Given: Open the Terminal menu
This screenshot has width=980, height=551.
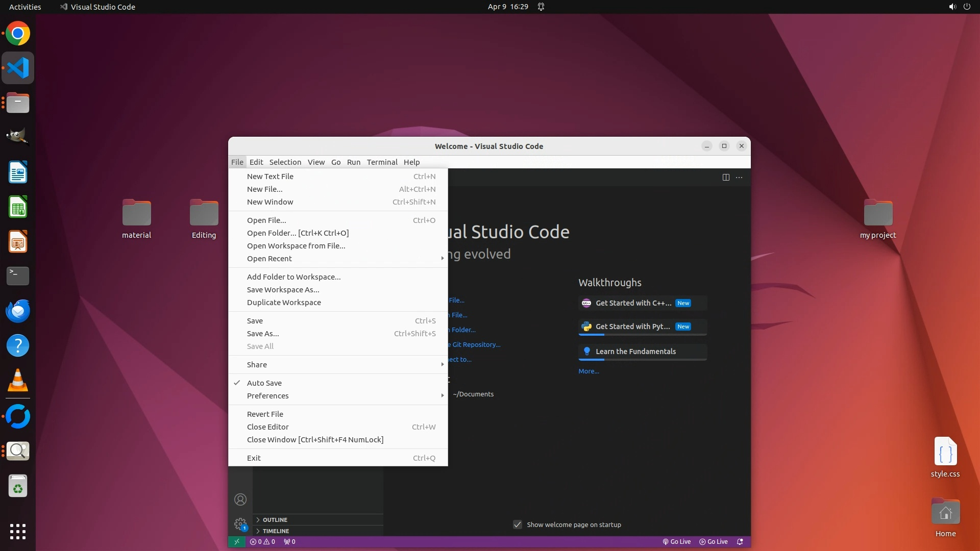Looking at the screenshot, I should click(382, 162).
